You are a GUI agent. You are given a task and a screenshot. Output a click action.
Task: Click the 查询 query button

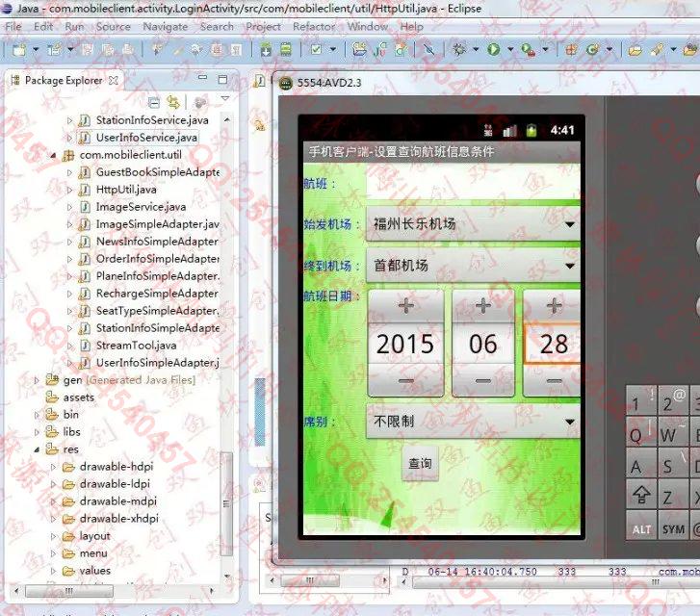[420, 464]
